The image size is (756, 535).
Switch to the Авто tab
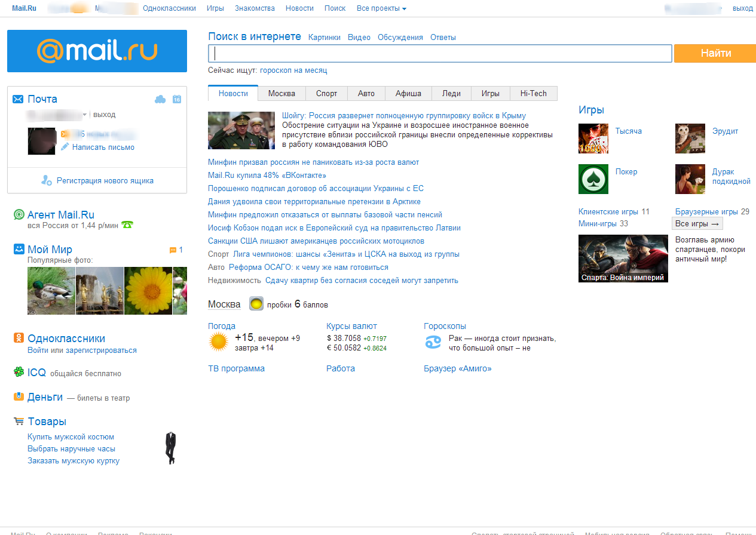[x=366, y=93]
